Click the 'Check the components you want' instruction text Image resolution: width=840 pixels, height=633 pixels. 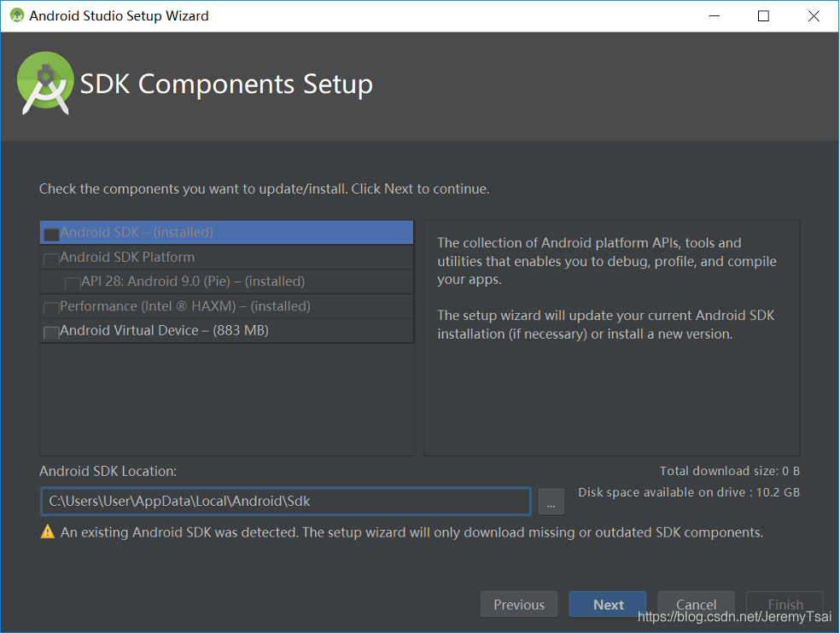point(264,189)
